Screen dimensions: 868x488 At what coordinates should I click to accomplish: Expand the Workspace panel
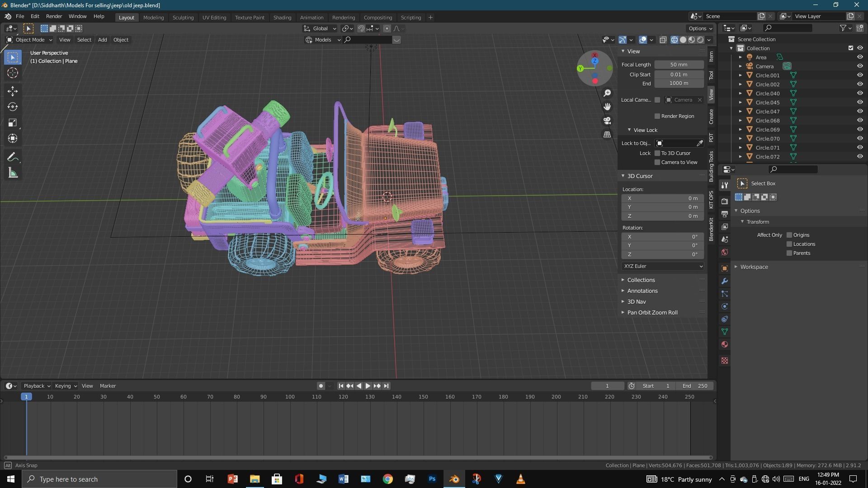754,267
